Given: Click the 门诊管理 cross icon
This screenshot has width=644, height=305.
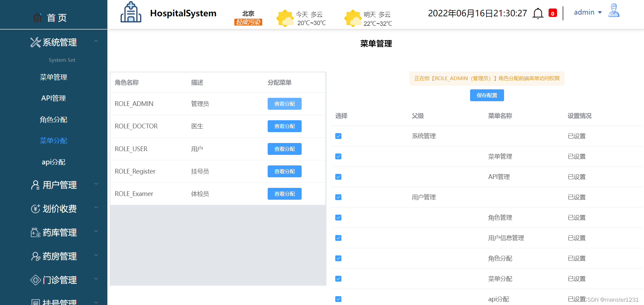Looking at the screenshot, I should (35, 280).
